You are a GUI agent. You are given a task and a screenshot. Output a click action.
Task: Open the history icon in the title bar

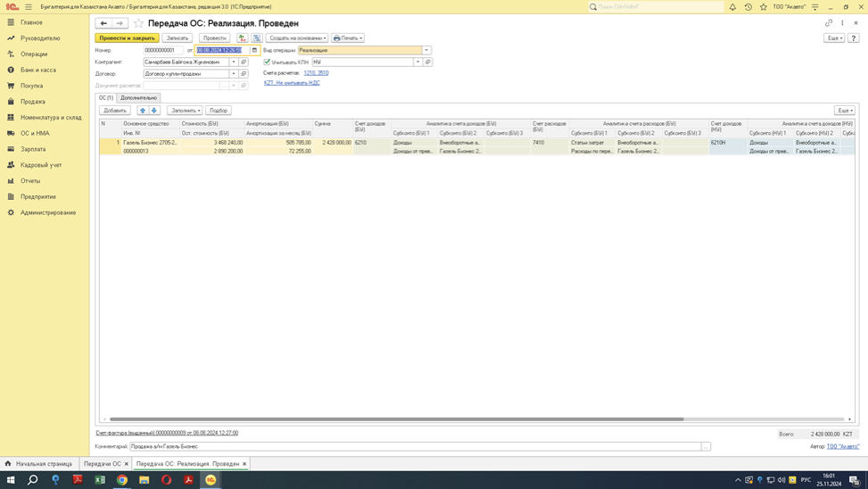click(748, 7)
